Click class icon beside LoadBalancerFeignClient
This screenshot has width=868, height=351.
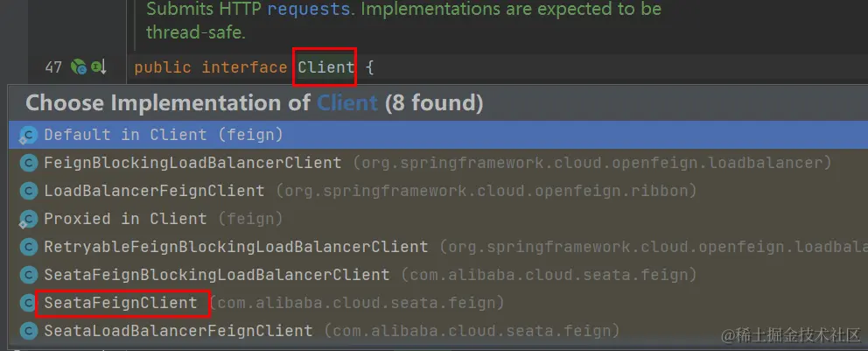coord(28,191)
